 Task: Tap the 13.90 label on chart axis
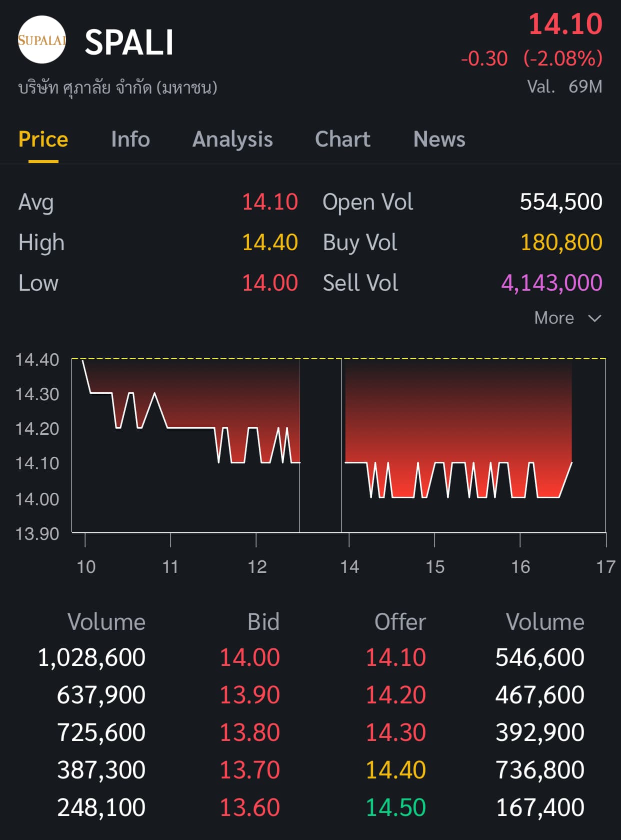tap(37, 534)
